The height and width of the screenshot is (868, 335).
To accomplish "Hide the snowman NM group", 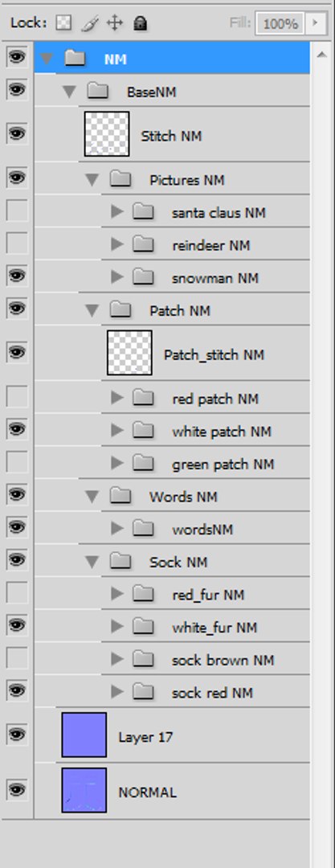I will (x=17, y=276).
